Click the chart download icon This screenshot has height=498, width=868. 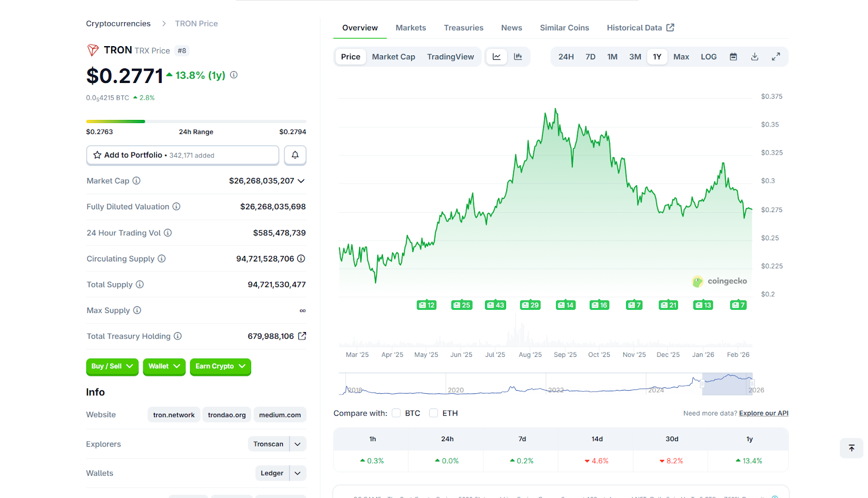pos(755,56)
